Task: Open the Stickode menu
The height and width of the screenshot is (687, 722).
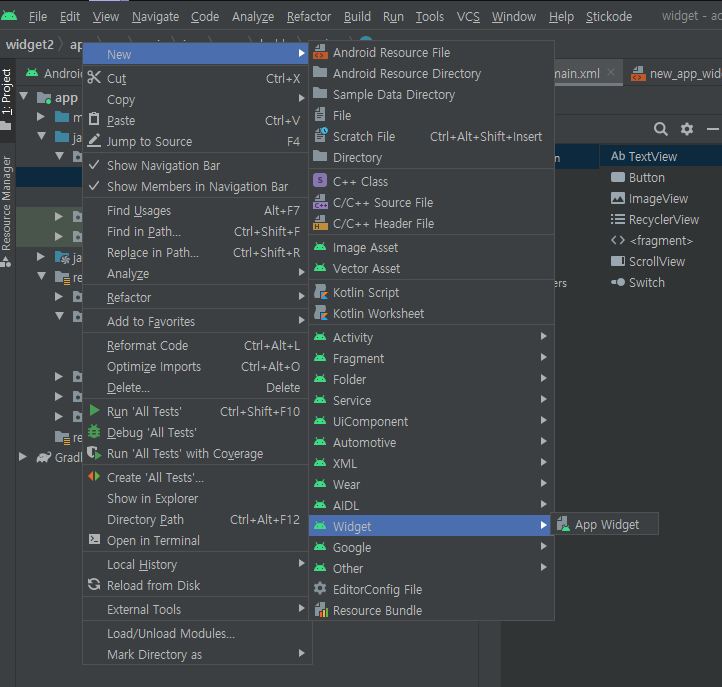Action: point(609,17)
